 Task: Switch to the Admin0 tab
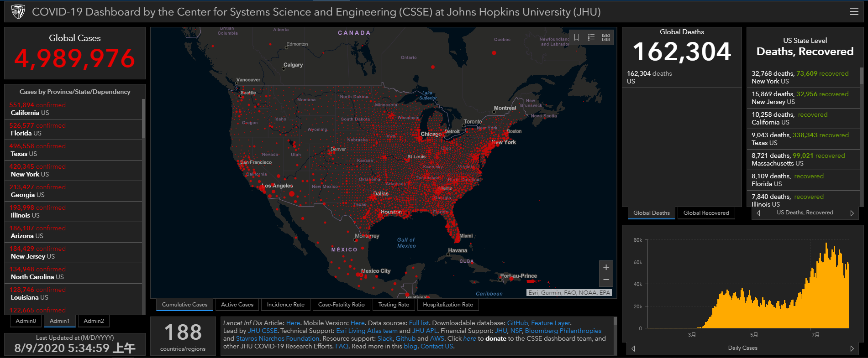[26, 321]
